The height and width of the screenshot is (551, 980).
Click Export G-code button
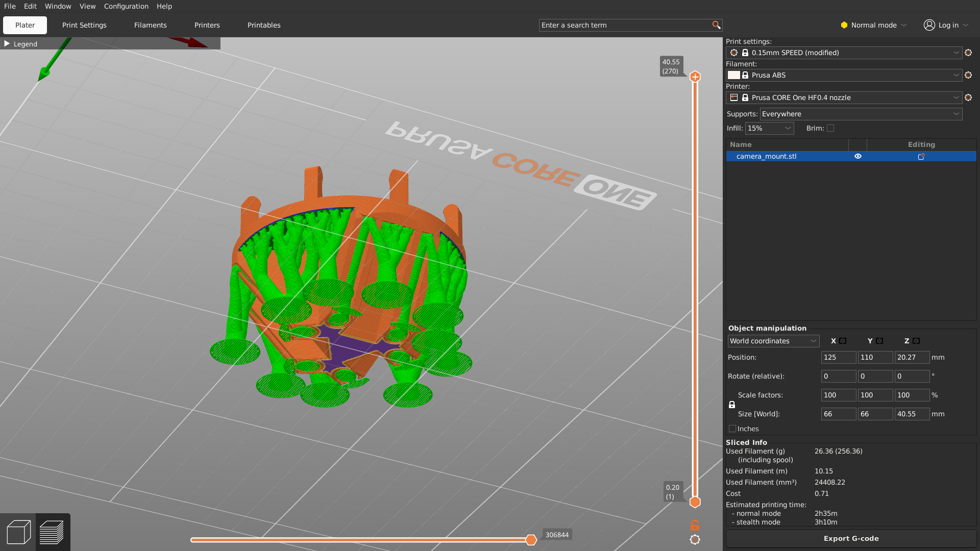coord(851,538)
